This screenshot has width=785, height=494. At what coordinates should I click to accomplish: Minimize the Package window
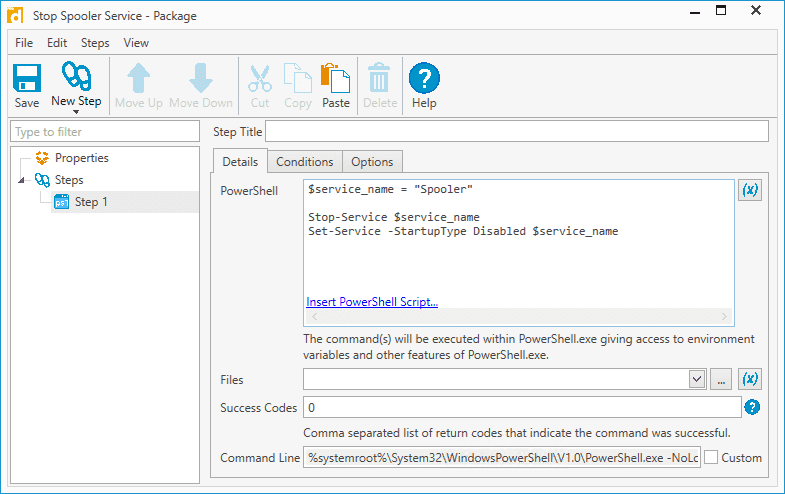coord(695,11)
